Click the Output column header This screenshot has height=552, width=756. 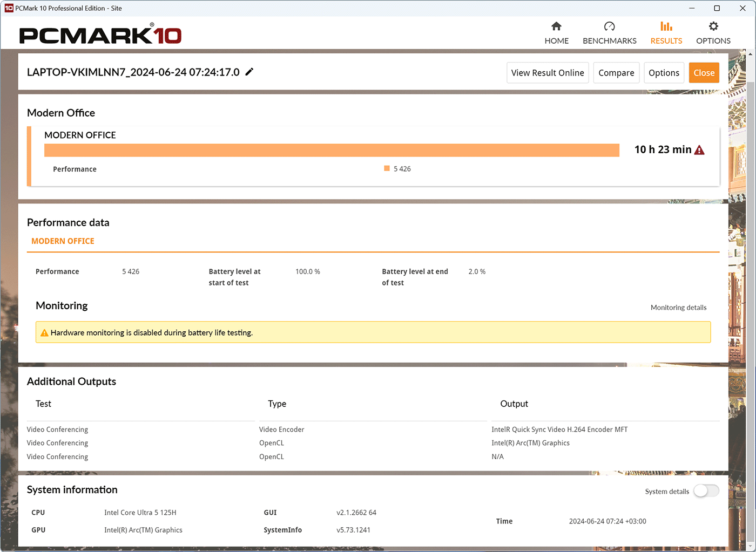point(514,404)
